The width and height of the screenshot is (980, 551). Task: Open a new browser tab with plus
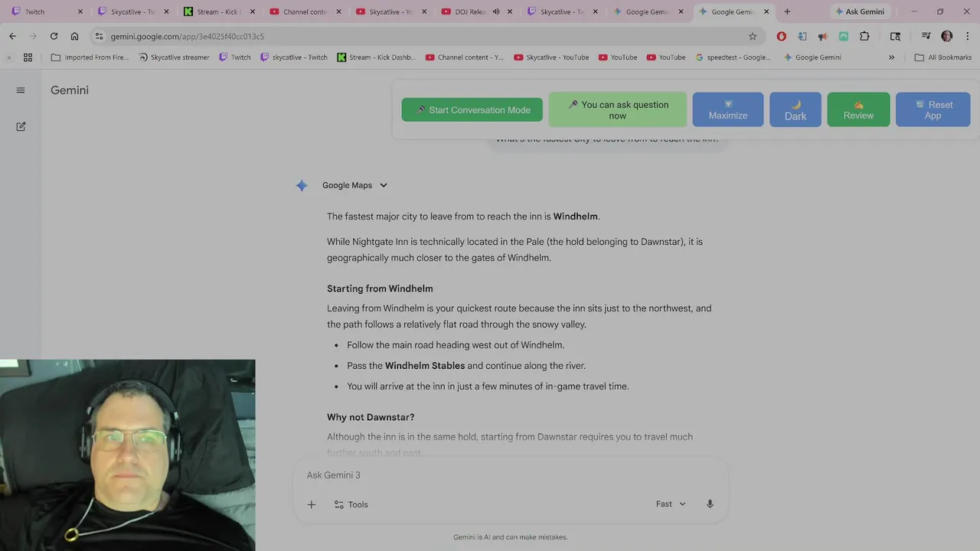(x=787, y=11)
